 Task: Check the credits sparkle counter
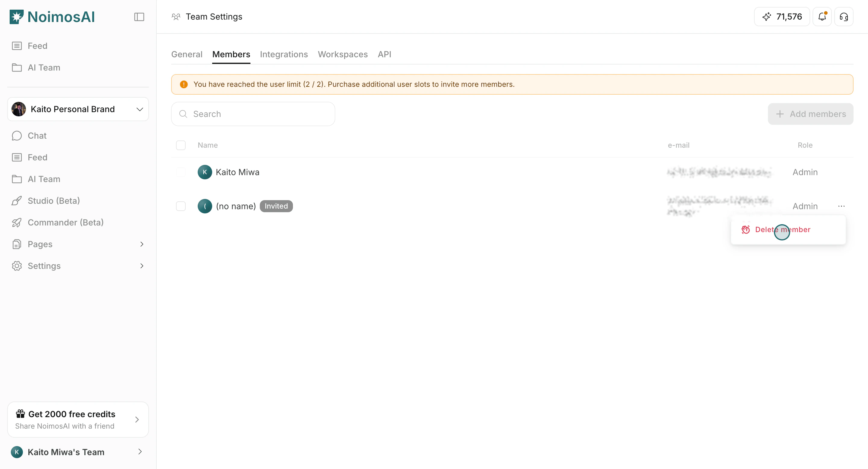point(782,17)
